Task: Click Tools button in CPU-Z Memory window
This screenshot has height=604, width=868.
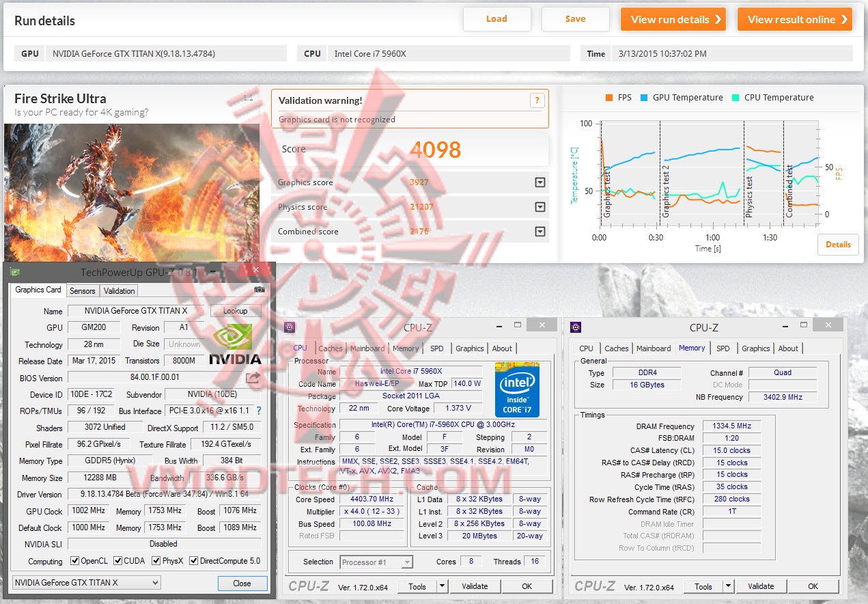Action: (703, 586)
